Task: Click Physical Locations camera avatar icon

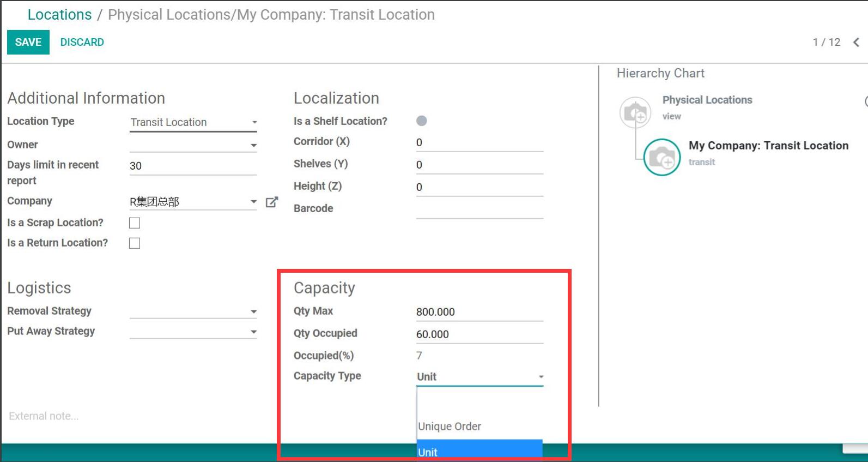Action: click(x=635, y=112)
